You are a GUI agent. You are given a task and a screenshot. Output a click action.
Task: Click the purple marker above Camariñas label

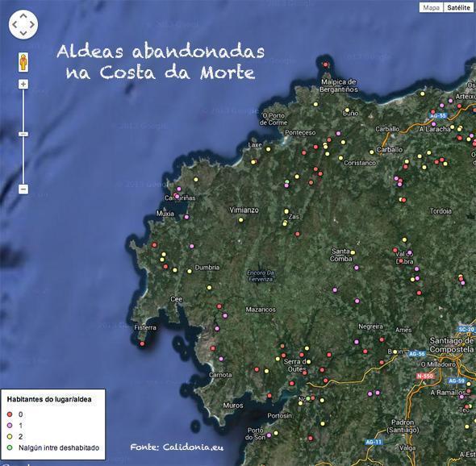[179, 189]
